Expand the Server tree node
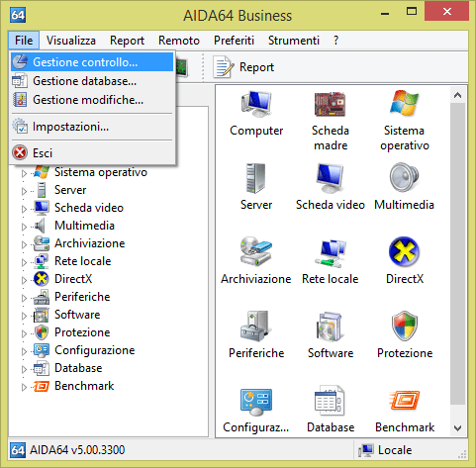476x468 pixels. click(24, 191)
